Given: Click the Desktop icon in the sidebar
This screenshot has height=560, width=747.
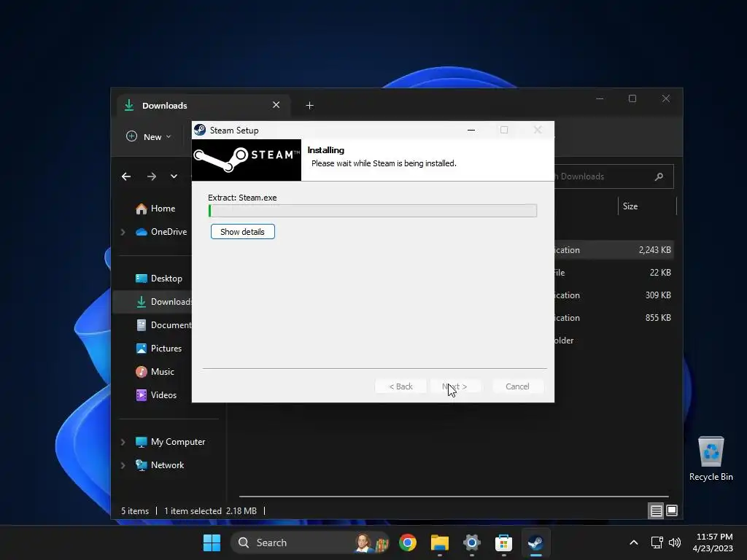Looking at the screenshot, I should point(141,279).
